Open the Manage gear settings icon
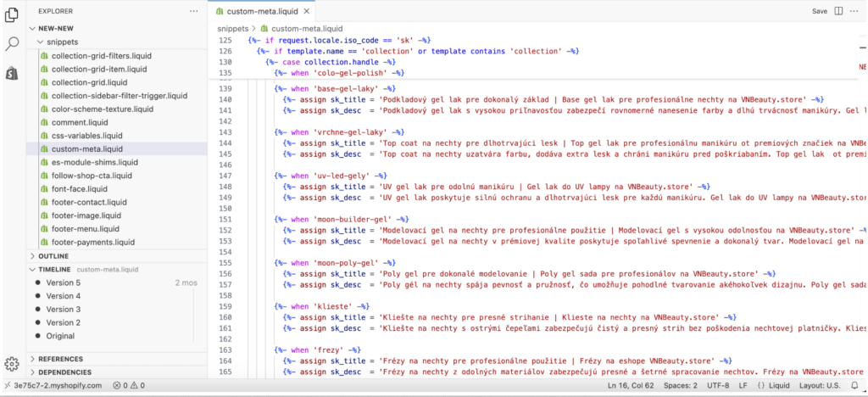This screenshot has width=868, height=397. [x=12, y=363]
